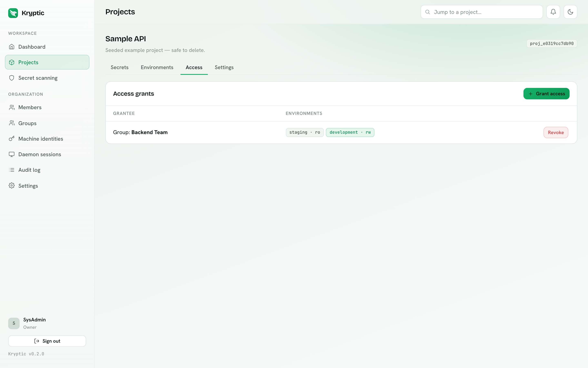
Task: Open Daemon sessions page
Action: [x=47, y=154]
